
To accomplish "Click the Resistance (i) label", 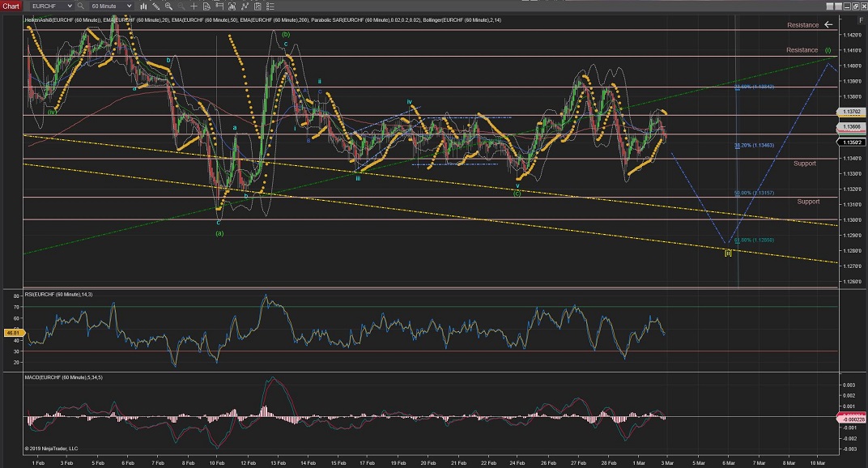I will point(808,50).
